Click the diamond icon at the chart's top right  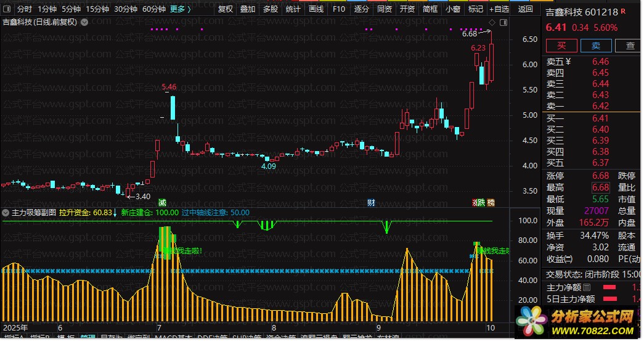(492, 23)
